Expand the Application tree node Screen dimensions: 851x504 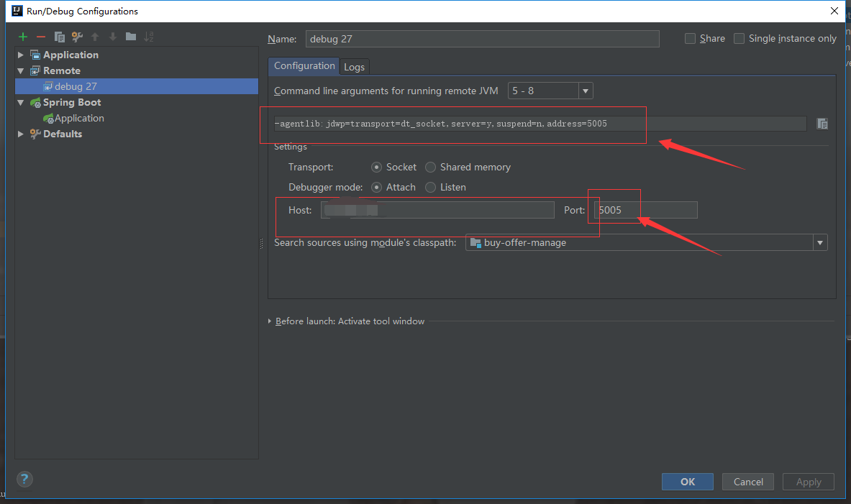(x=21, y=55)
